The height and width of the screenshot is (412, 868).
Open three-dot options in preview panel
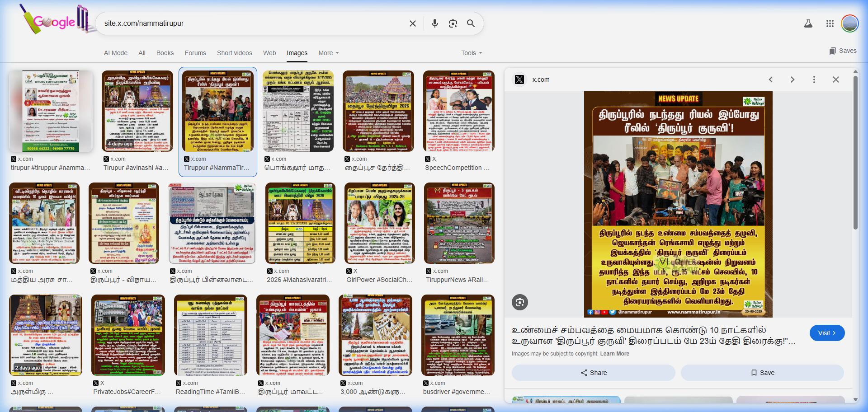(814, 80)
